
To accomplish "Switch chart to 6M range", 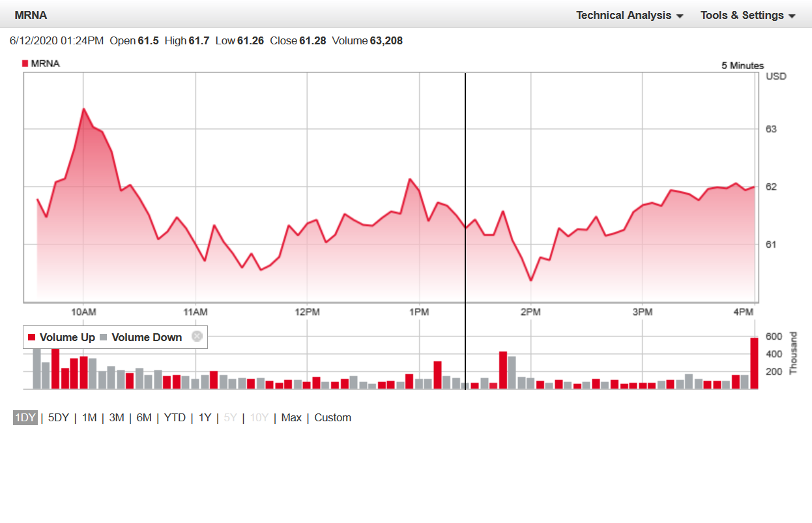I will pos(144,418).
